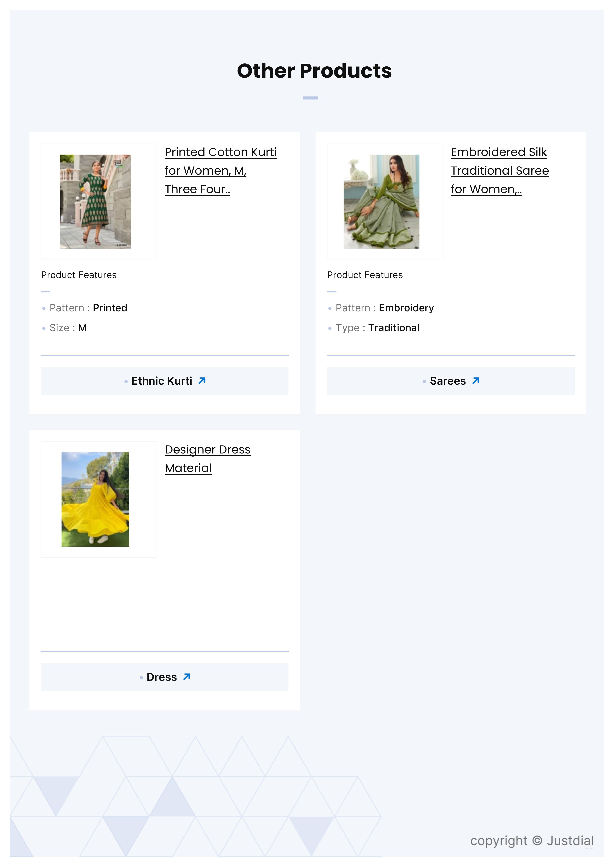Click Product Features label under kurti
The width and height of the screenshot is (614, 868).
[x=79, y=275]
